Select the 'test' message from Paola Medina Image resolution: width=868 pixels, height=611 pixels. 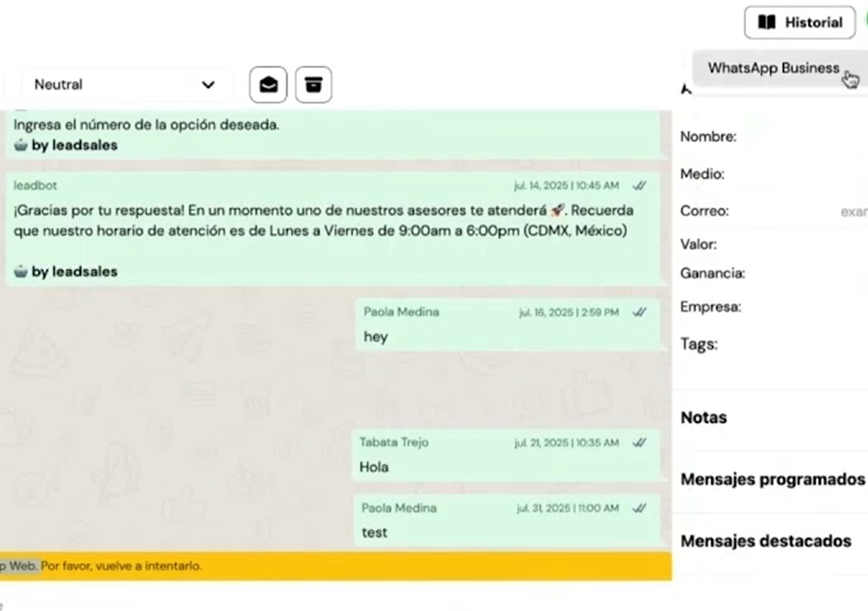tap(507, 520)
